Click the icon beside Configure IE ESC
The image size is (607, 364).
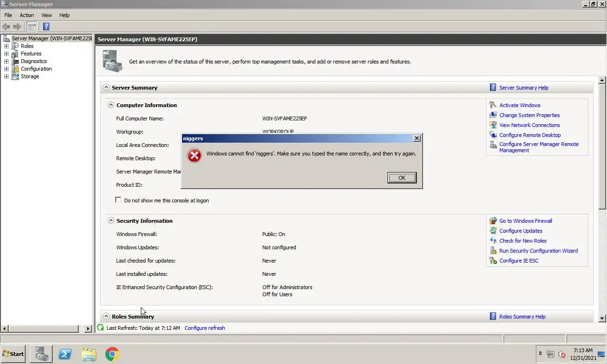click(493, 261)
